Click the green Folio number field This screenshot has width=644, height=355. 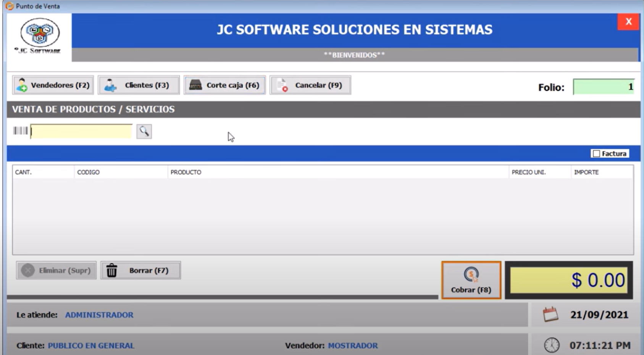[x=603, y=87]
